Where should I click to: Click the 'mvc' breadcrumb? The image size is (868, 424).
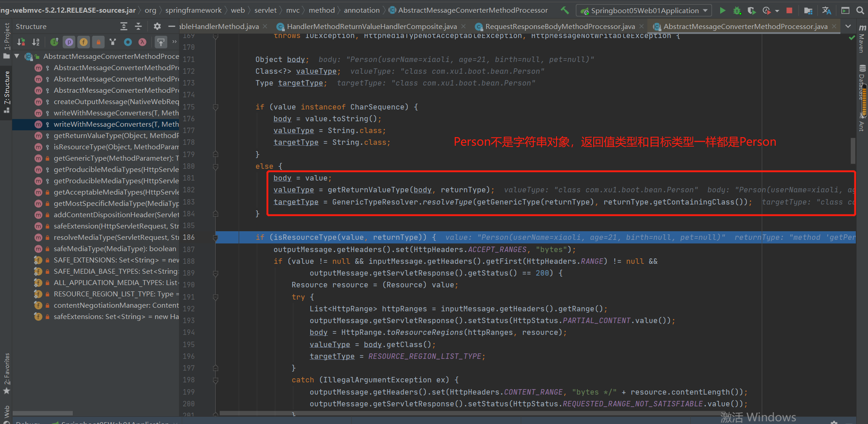click(292, 10)
